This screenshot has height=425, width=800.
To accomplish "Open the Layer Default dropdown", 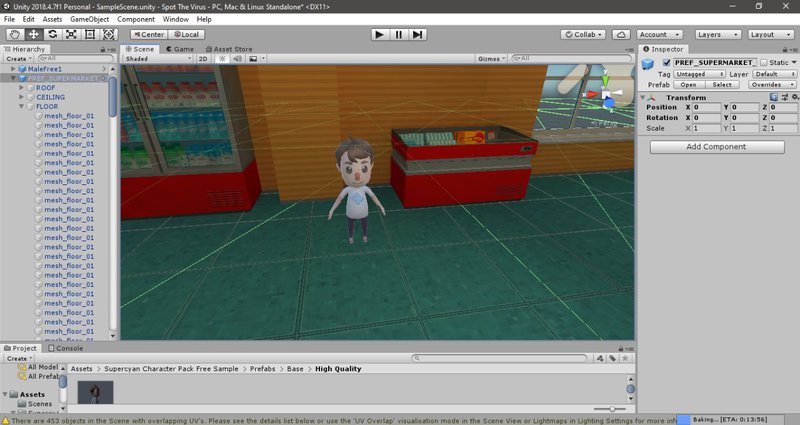I will [774, 74].
